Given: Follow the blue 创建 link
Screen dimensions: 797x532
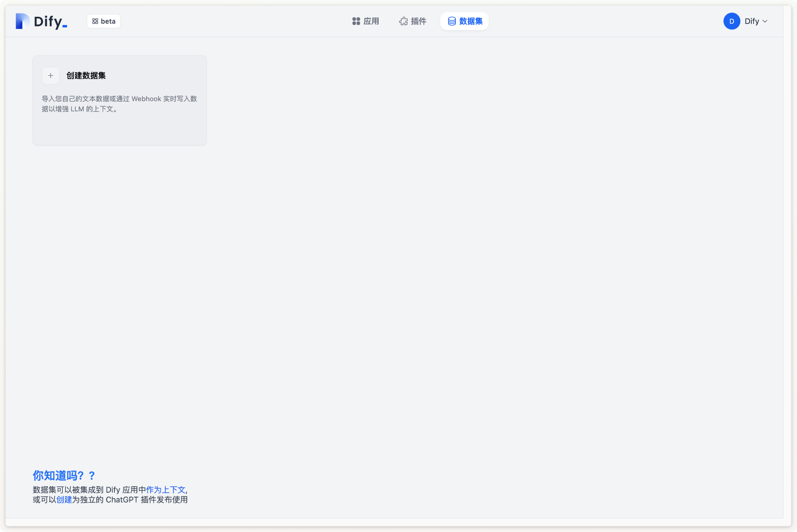Looking at the screenshot, I should coord(64,500).
